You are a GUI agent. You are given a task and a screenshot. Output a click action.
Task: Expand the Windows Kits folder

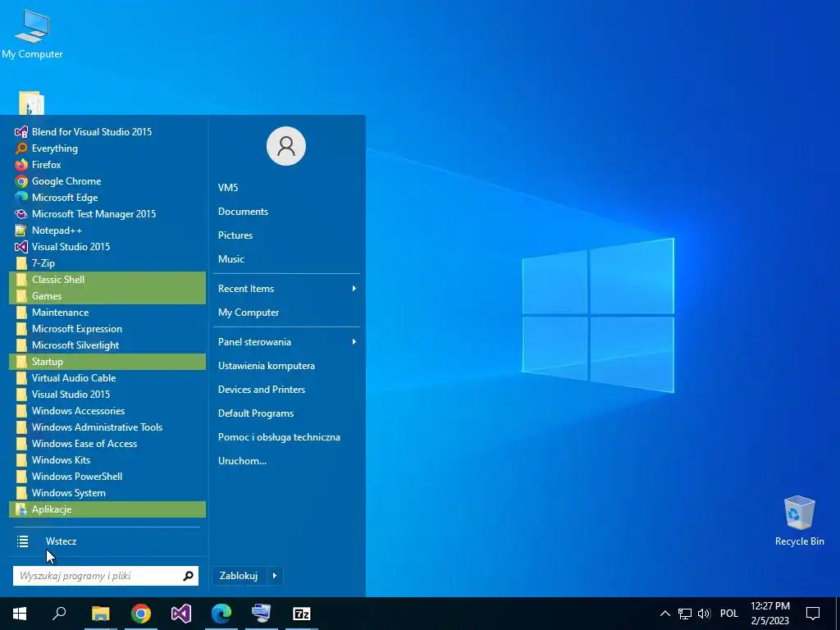pos(107,460)
